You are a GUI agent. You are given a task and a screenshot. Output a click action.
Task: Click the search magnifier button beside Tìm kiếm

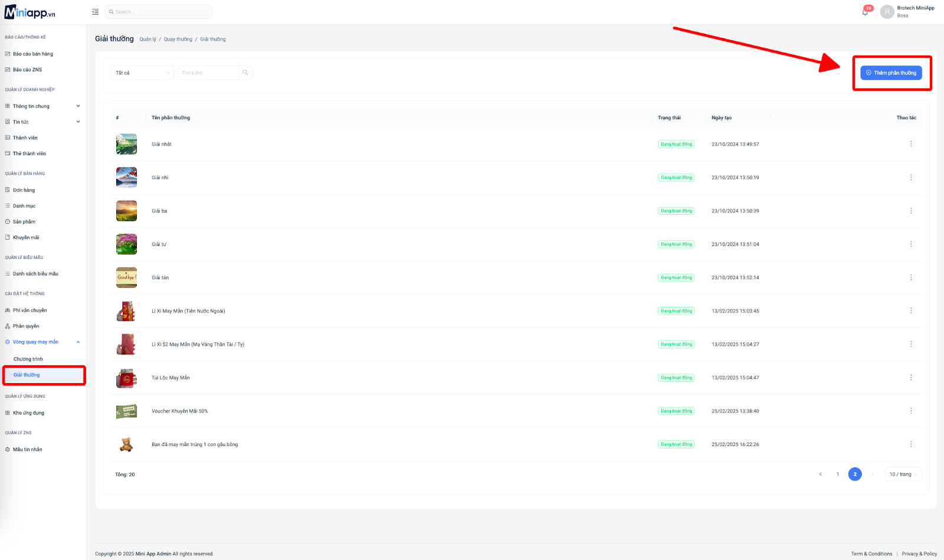click(245, 73)
